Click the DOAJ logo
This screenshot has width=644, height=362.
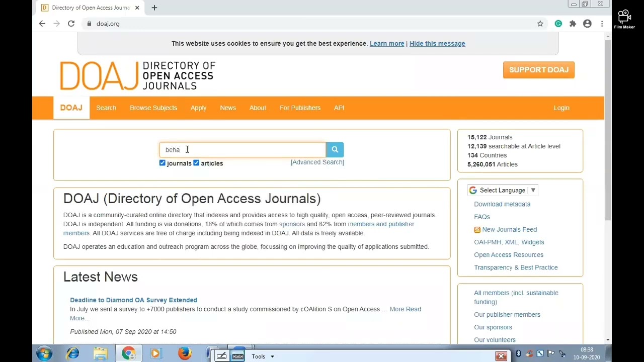(137, 75)
